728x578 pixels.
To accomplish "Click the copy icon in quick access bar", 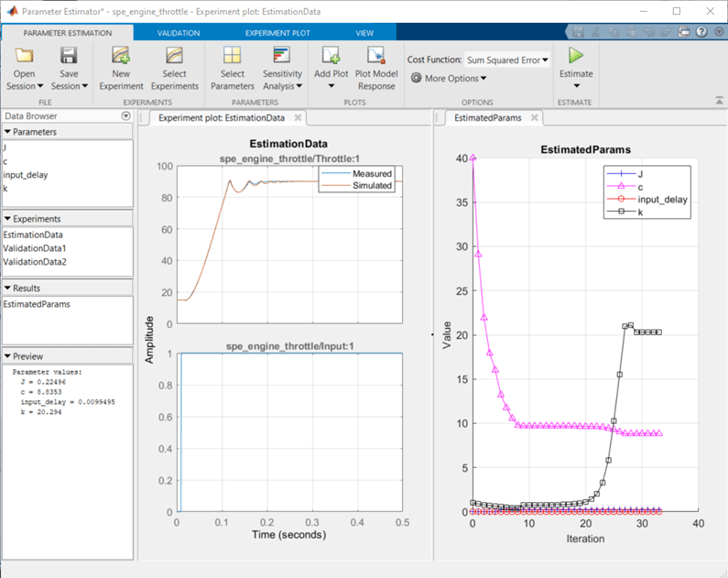I will [x=614, y=31].
